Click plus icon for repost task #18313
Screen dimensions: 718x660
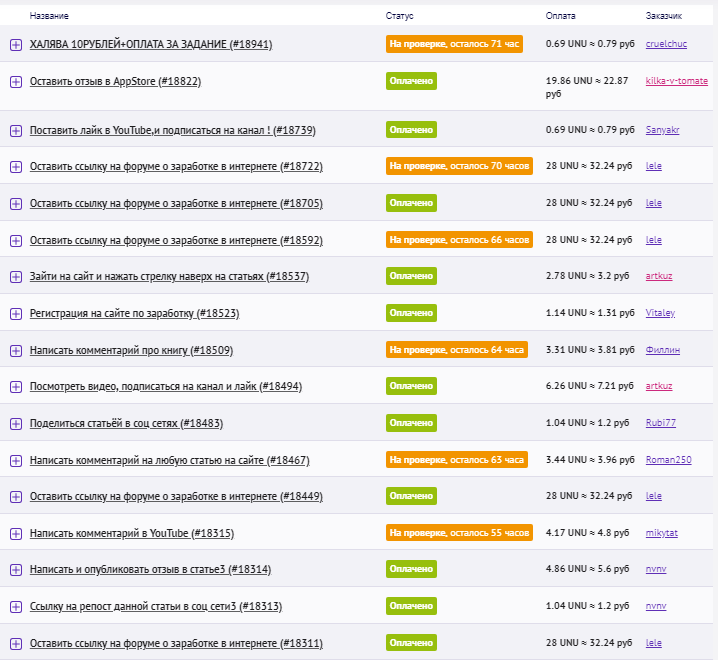pyautogui.click(x=15, y=607)
